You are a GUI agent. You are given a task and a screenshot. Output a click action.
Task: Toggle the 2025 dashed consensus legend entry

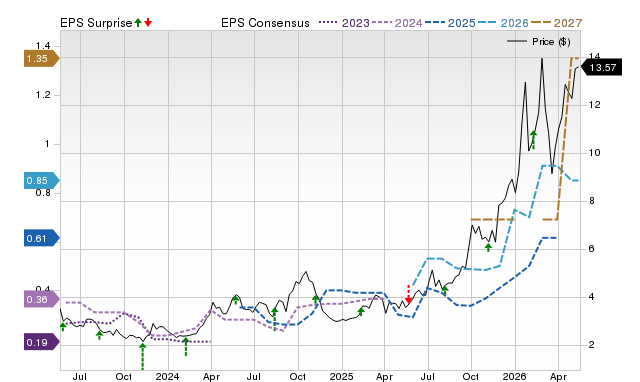tap(450, 23)
